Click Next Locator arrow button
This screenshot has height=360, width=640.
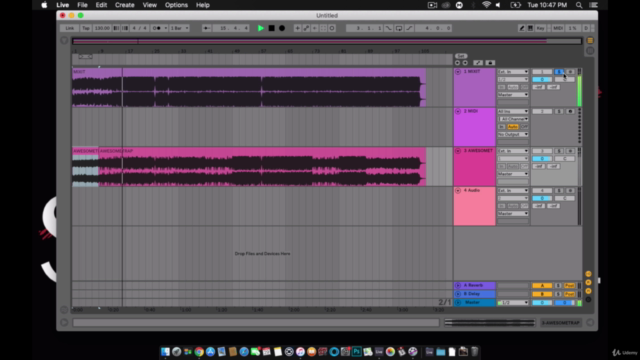(x=465, y=63)
